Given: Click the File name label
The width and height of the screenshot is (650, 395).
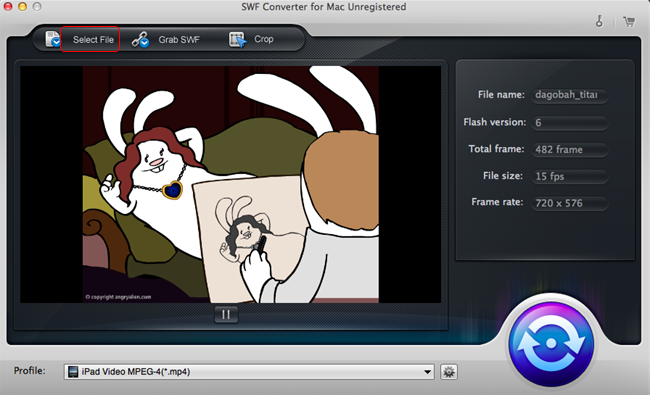Looking at the screenshot, I should coord(501,95).
